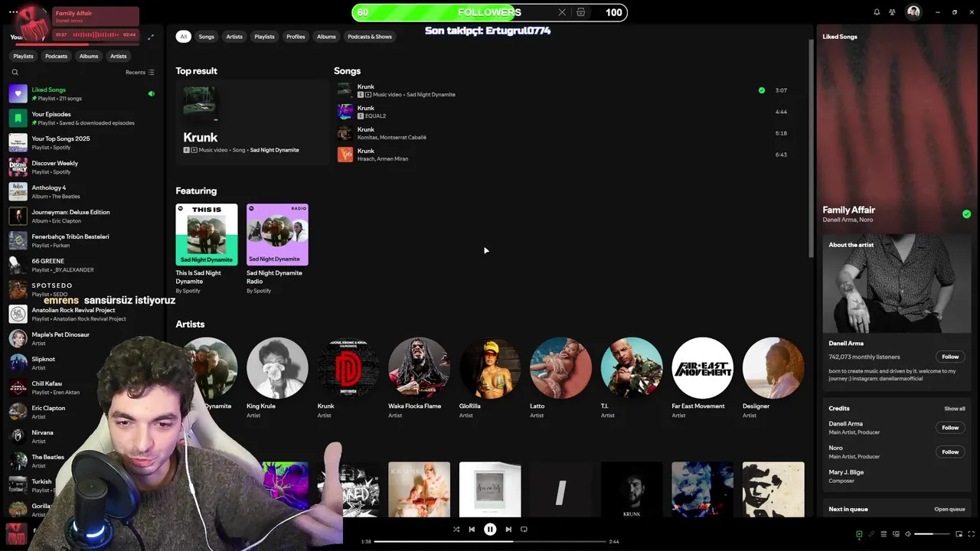Open Connect to a device icon
The height and width of the screenshot is (551, 980).
coord(896,534)
